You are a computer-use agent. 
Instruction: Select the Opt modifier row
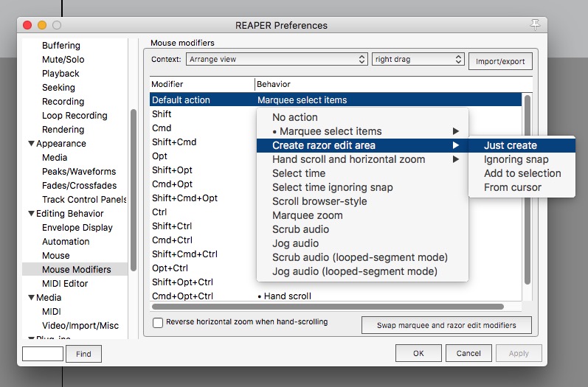[202, 156]
